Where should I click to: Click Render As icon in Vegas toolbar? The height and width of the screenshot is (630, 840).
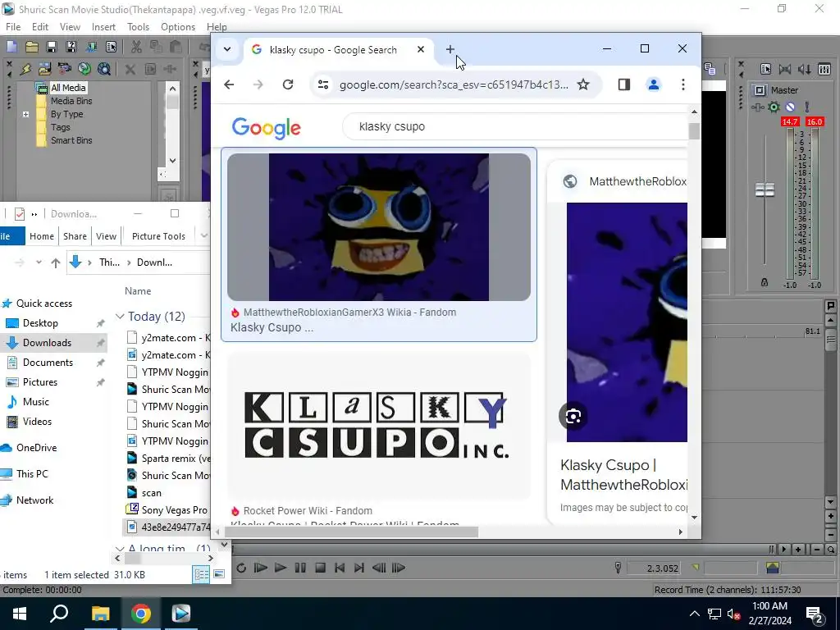pos(91,47)
